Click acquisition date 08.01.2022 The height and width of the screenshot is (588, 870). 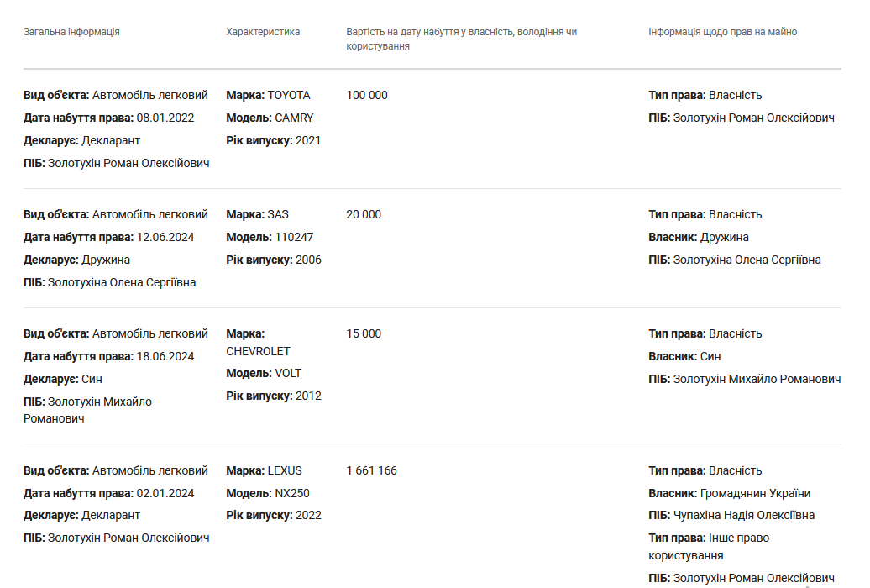pos(165,118)
